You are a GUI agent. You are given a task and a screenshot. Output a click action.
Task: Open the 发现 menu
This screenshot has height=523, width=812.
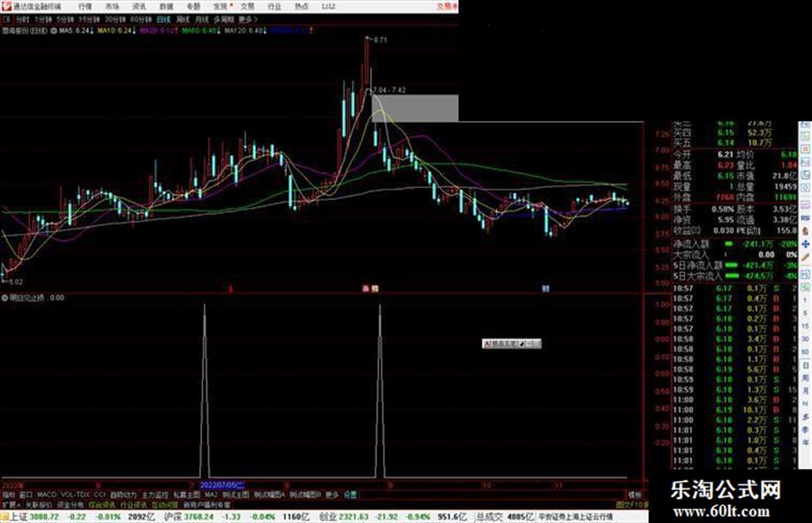tap(220, 7)
